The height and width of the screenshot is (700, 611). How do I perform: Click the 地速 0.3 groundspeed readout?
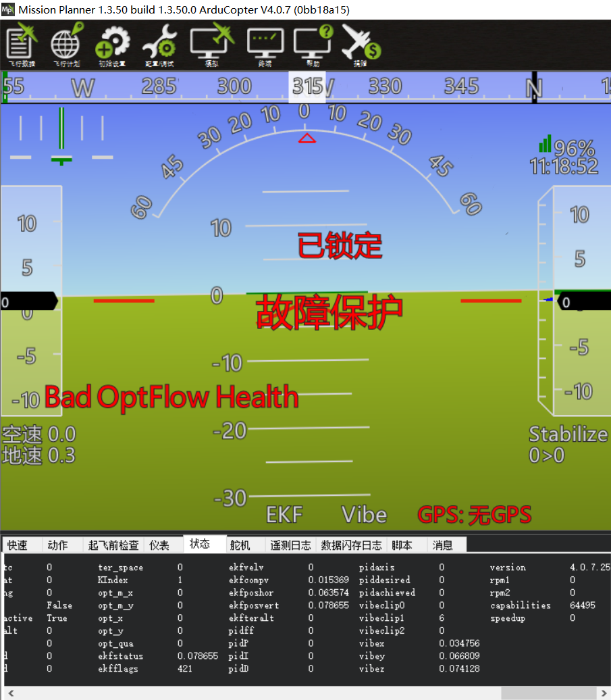39,455
